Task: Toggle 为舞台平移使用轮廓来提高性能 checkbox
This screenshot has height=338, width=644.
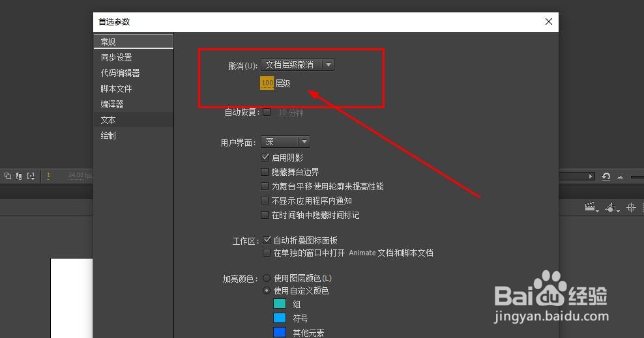Action: [265, 186]
